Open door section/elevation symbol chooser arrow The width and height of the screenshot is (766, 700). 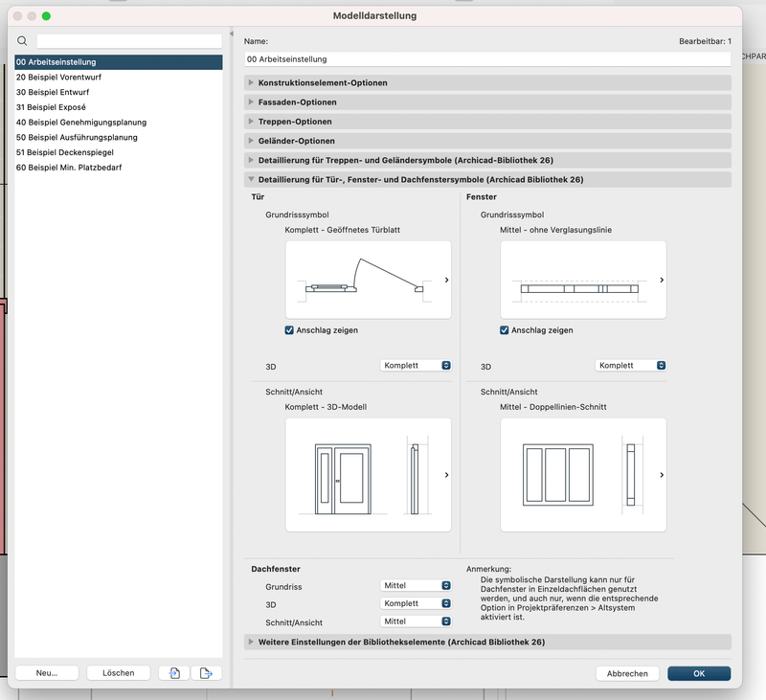pyautogui.click(x=446, y=474)
